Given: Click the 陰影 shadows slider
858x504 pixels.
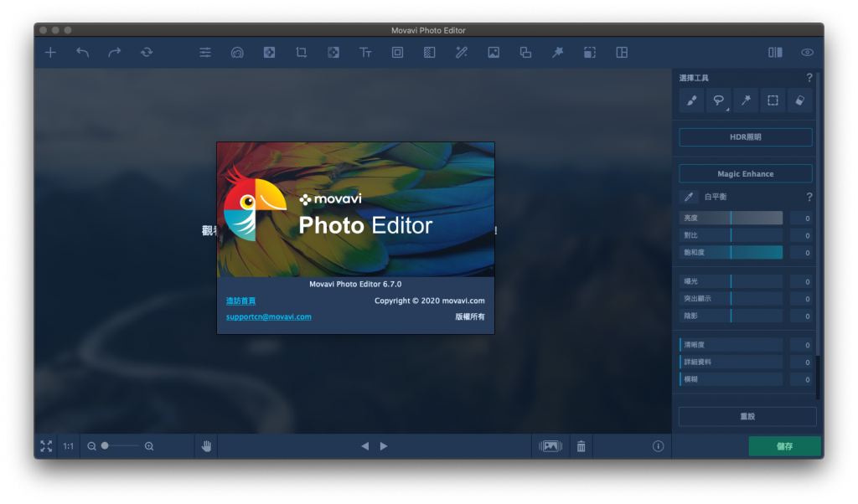Looking at the screenshot, I should click(731, 316).
